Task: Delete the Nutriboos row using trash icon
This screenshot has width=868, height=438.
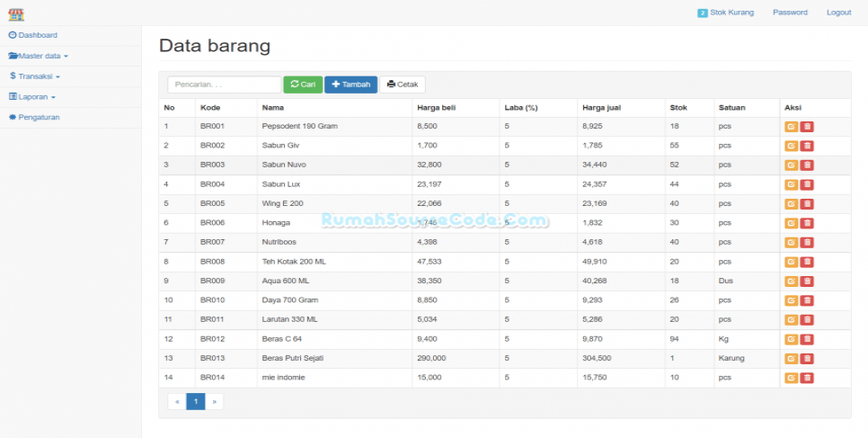Action: (x=807, y=243)
